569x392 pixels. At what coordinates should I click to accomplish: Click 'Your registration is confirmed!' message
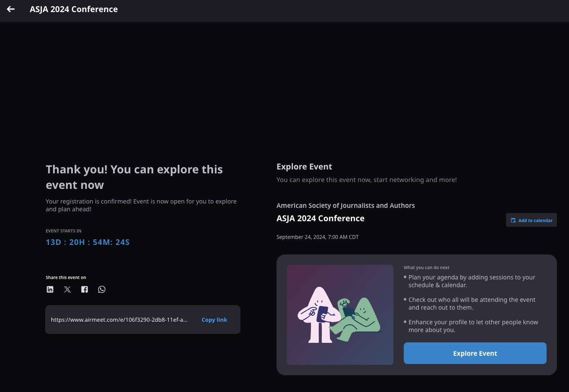click(141, 205)
